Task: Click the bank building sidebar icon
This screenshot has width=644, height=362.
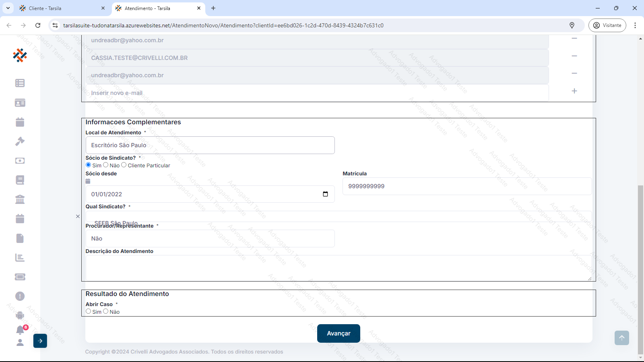Action: tap(20, 200)
